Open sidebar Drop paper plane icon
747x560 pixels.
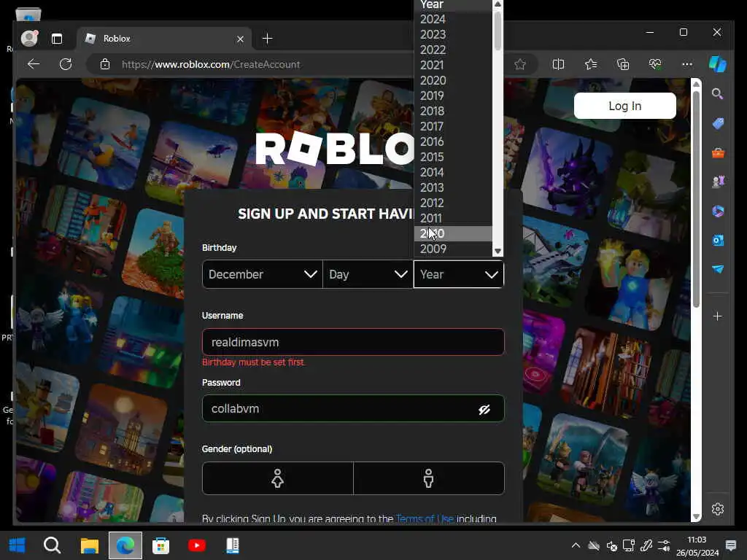pos(718,269)
